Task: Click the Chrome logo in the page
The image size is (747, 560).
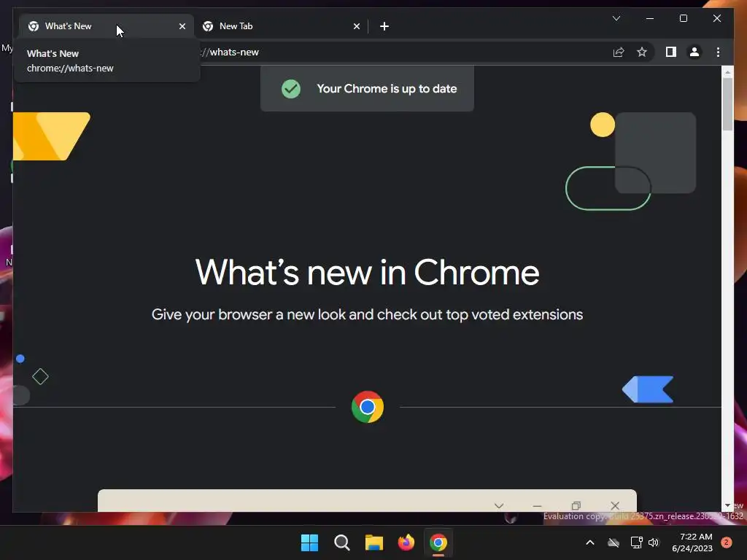Action: [x=368, y=407]
